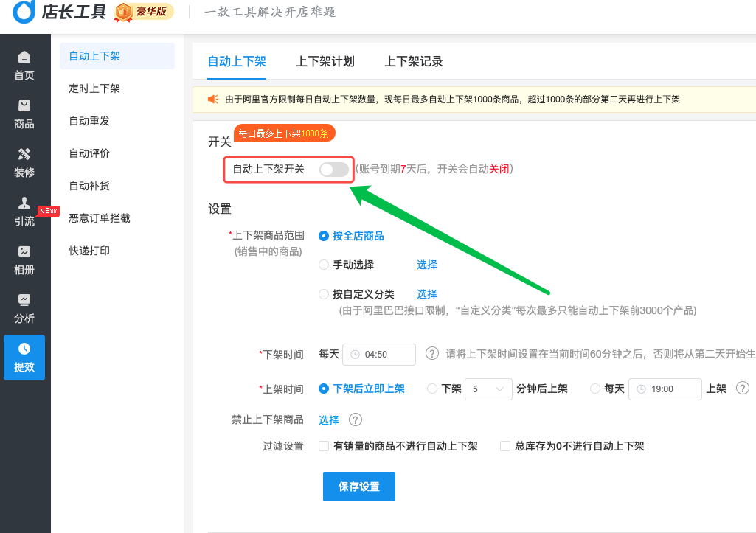
Task: Open the 商品 shopping bag sidebar icon
Action: click(24, 105)
